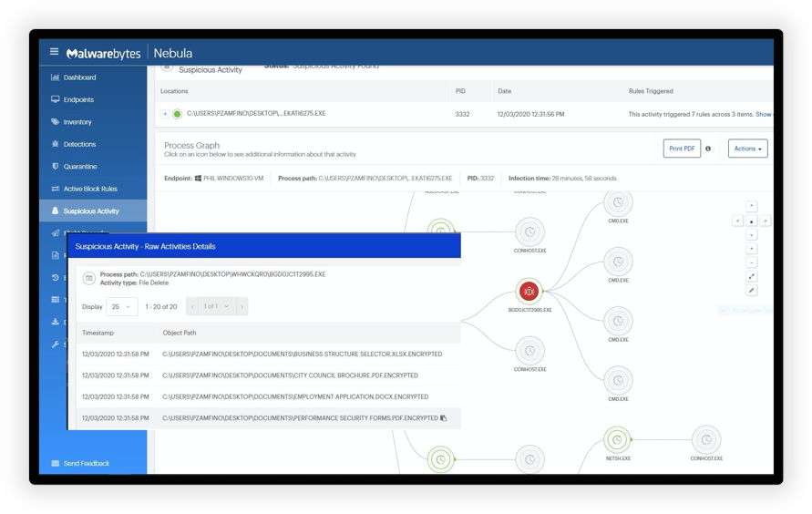Expand the EKATI6275.EXE location row
Viewport: 812px width, 514px height.
click(x=165, y=114)
